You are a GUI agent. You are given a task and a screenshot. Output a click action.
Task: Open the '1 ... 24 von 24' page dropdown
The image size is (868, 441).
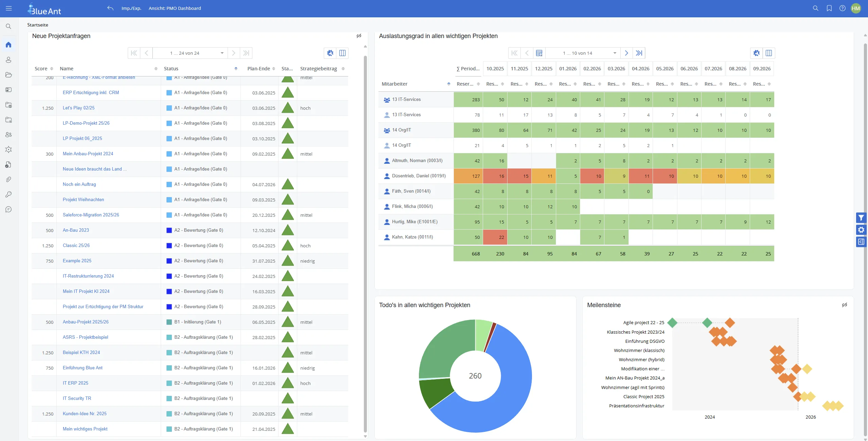tap(222, 53)
